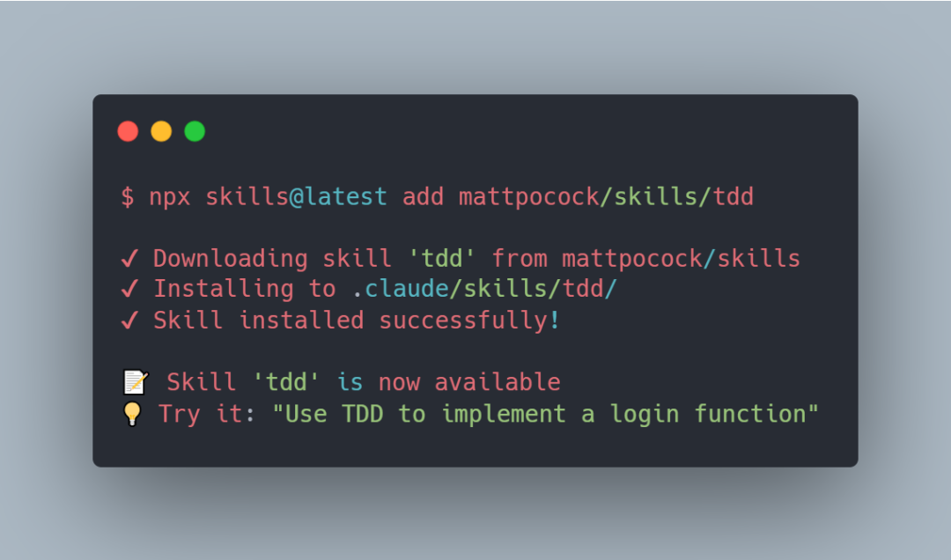Click the Try it: label

206,414
